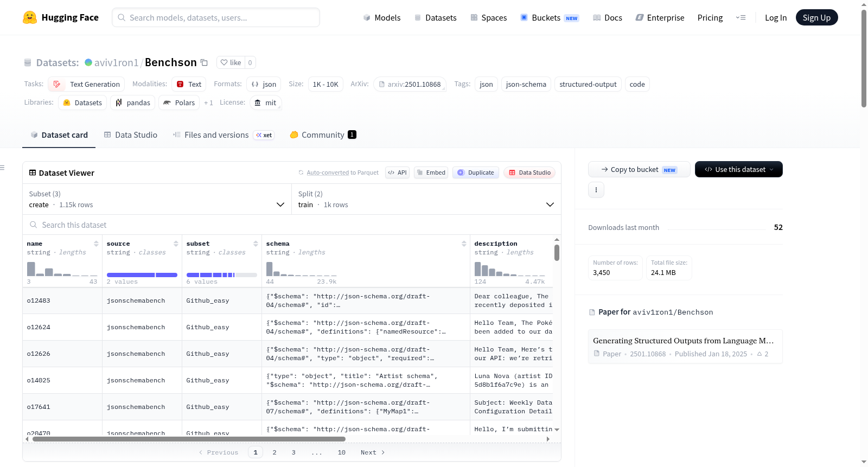
Task: Open Datasets in the top navigation
Action: 435,17
